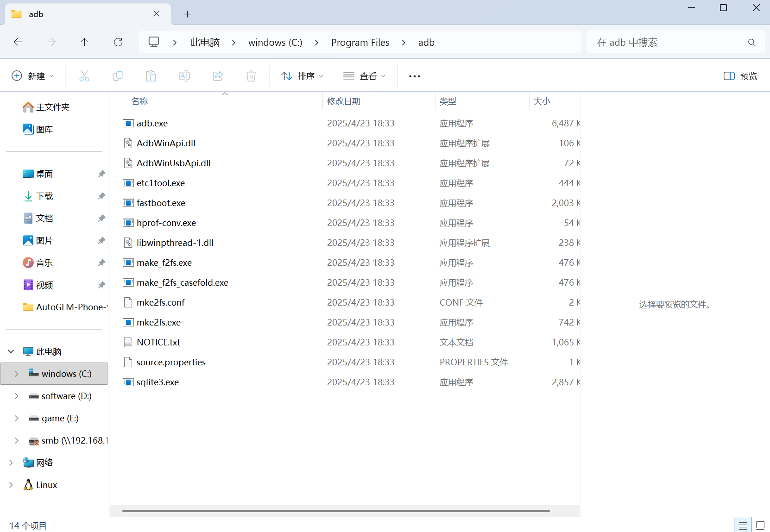
Task: Click the PC monitor icon in address bar
Action: (154, 42)
